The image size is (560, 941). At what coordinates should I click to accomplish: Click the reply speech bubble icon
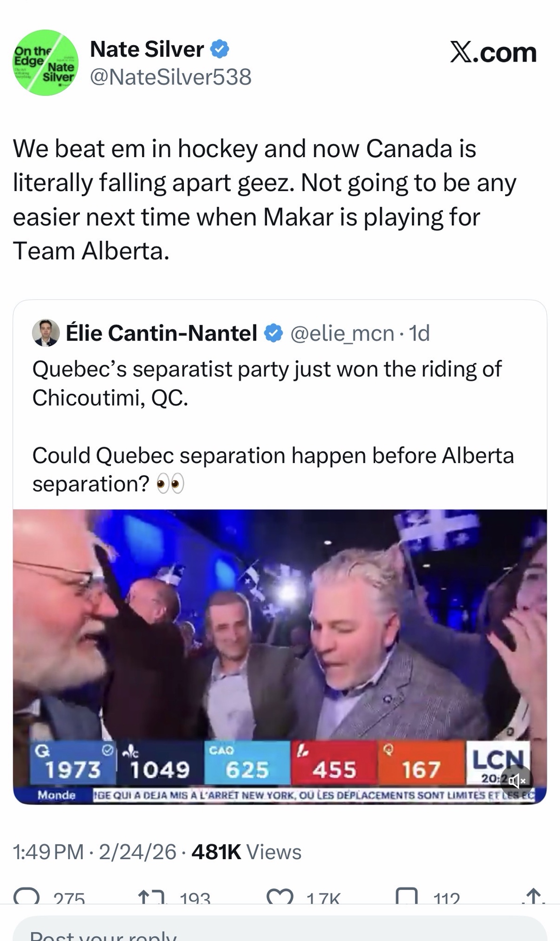(x=26, y=895)
